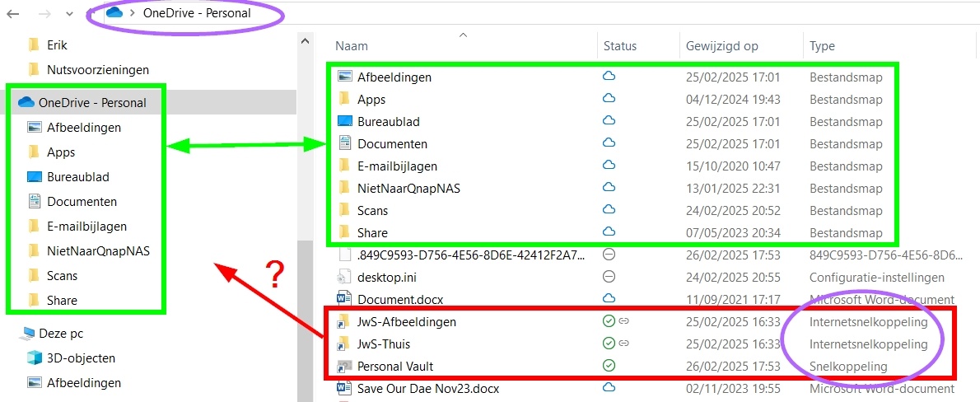Sort by the Naam column header
980x402 pixels.
tap(352, 45)
